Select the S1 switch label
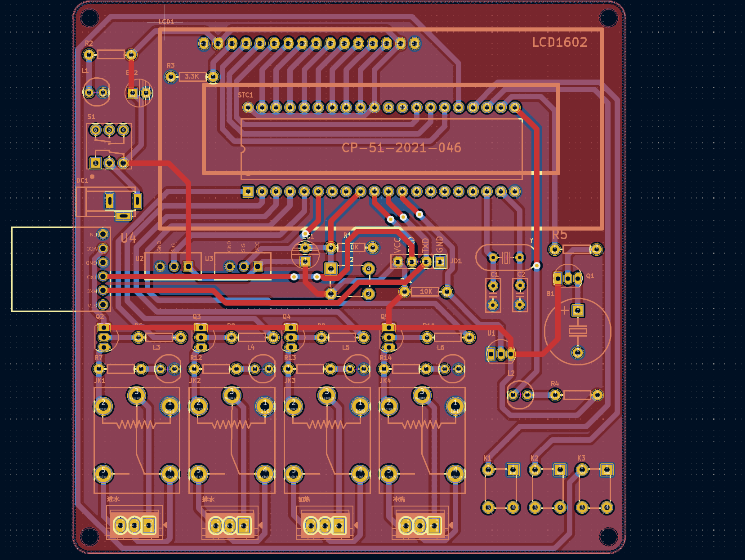Viewport: 745px width, 560px height. 91,117
